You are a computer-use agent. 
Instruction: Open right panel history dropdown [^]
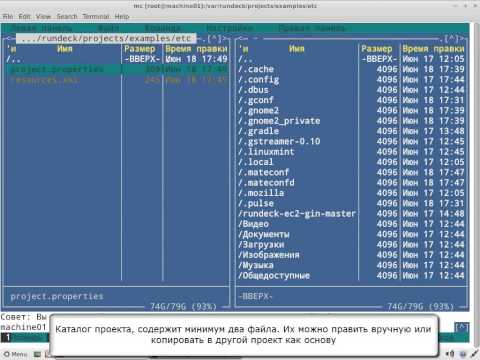coord(452,39)
